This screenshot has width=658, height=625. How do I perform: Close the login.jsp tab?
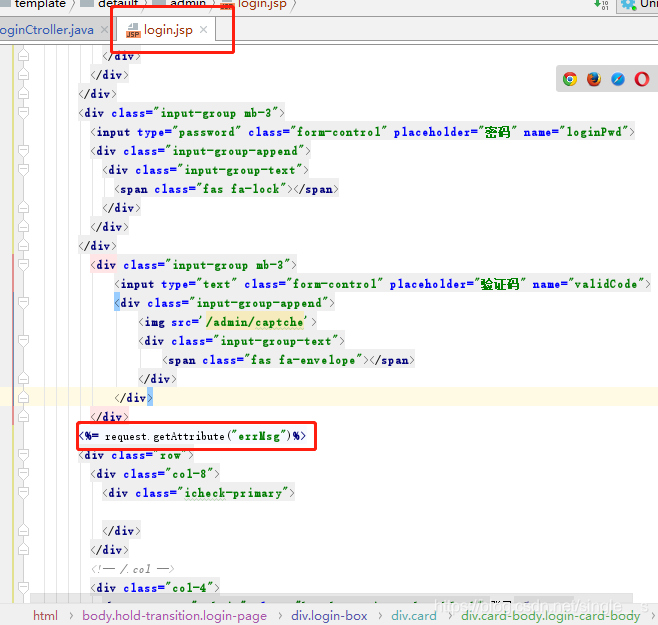204,29
